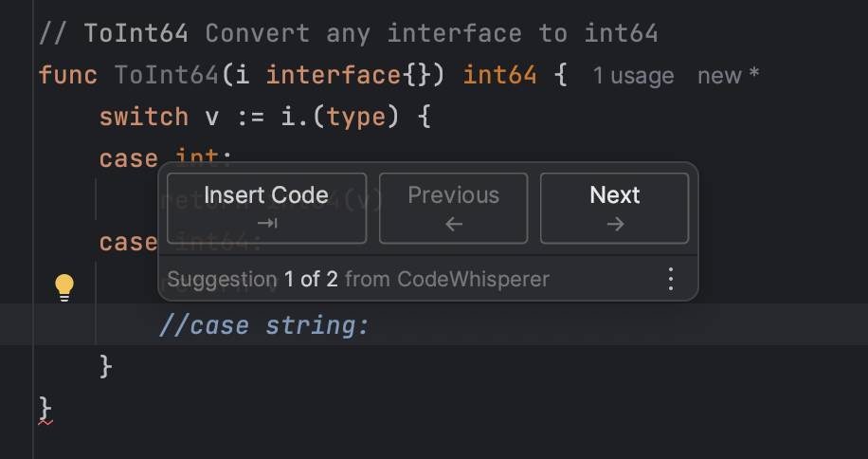Click the Insert Code button

click(x=266, y=209)
